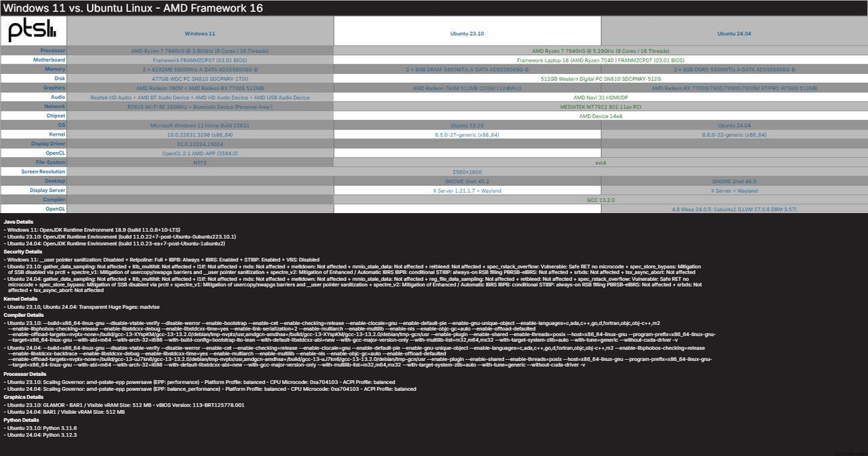The height and width of the screenshot is (456, 868).
Task: Click the Screen Resolution row label
Action: click(43, 172)
